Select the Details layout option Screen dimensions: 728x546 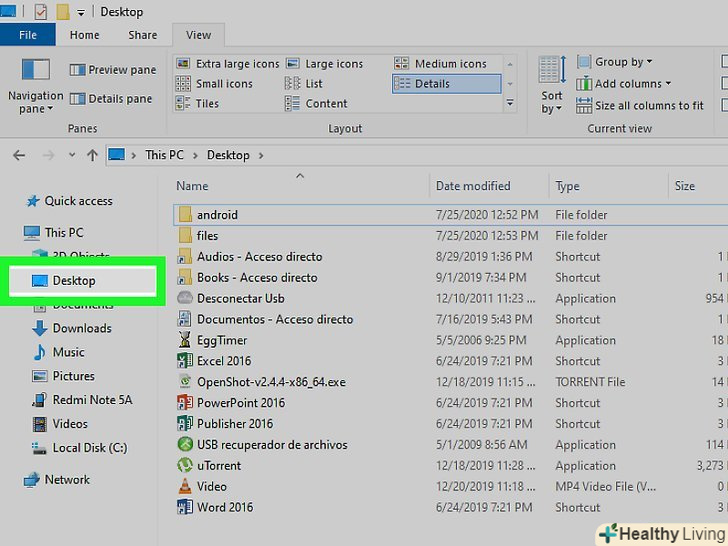446,84
